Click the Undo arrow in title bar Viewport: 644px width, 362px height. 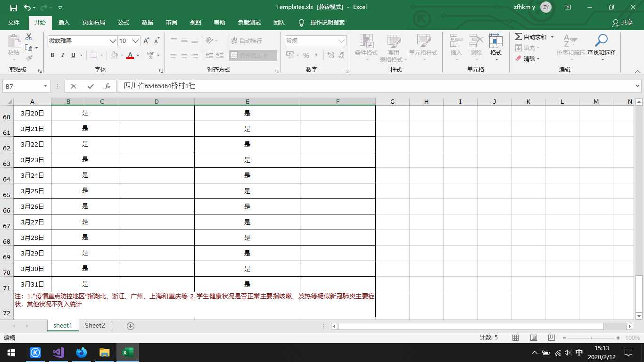27,8
